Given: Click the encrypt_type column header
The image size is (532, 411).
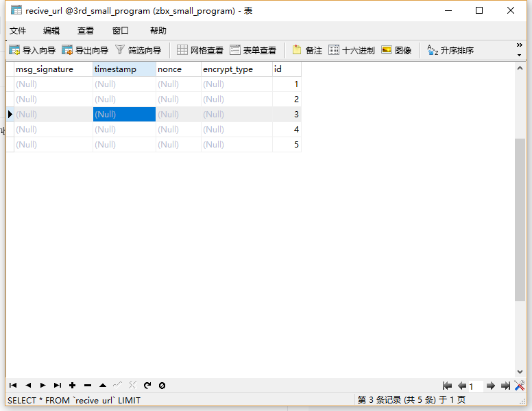Looking at the screenshot, I should point(237,69).
